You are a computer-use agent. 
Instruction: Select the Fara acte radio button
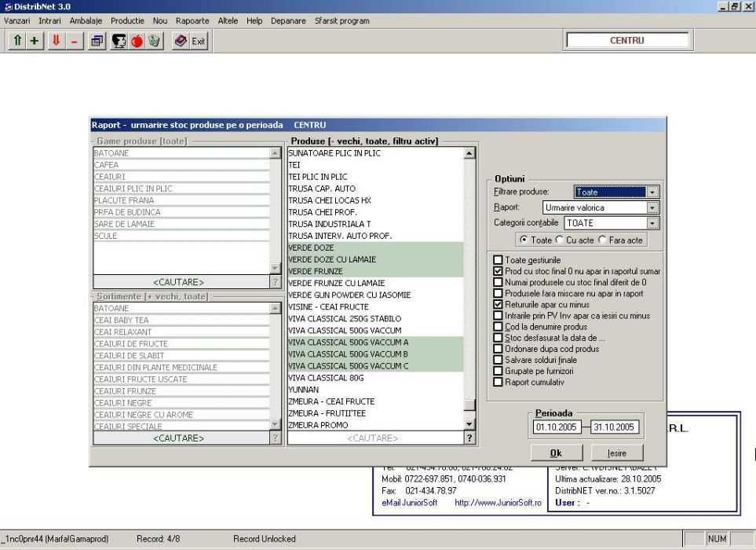(602, 240)
